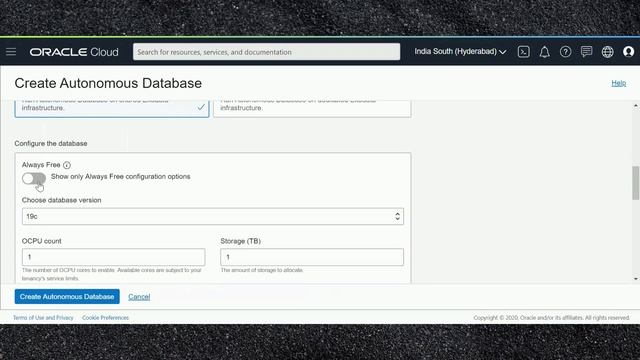The image size is (640, 360).
Task: Click the 'Configure the database' heading
Action: (x=51, y=144)
